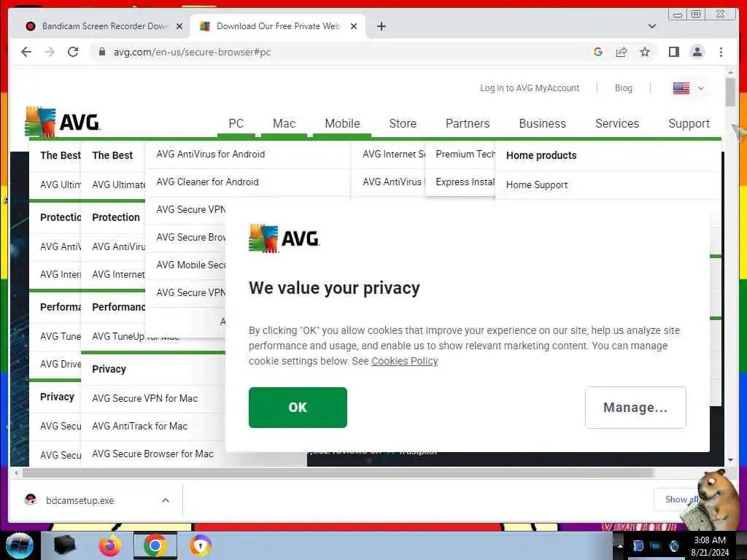Open the tab search chevron
Screen dimensions: 747x560
pyautogui.click(x=652, y=26)
